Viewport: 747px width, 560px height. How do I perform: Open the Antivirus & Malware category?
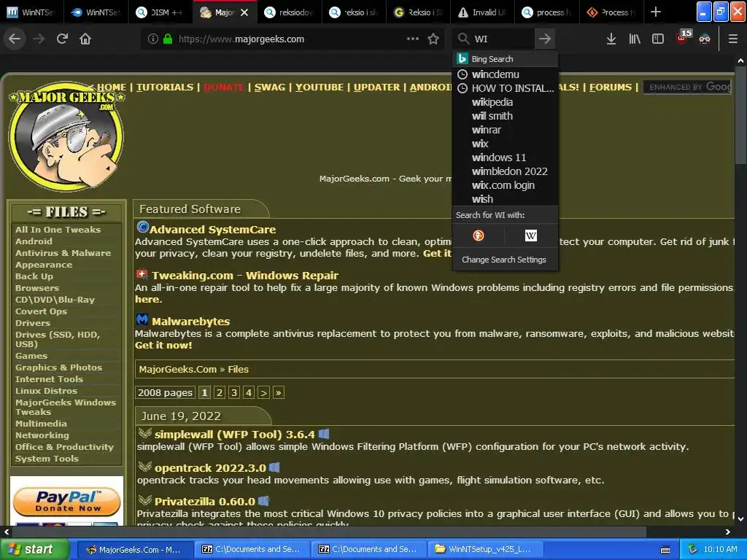click(63, 253)
